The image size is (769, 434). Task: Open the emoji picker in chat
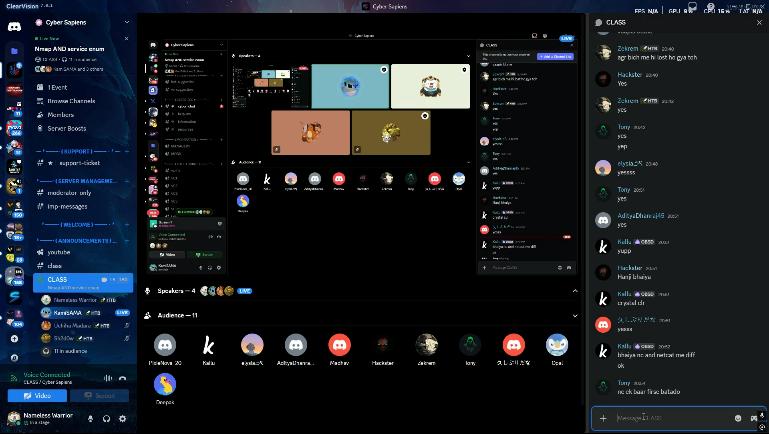click(738, 418)
